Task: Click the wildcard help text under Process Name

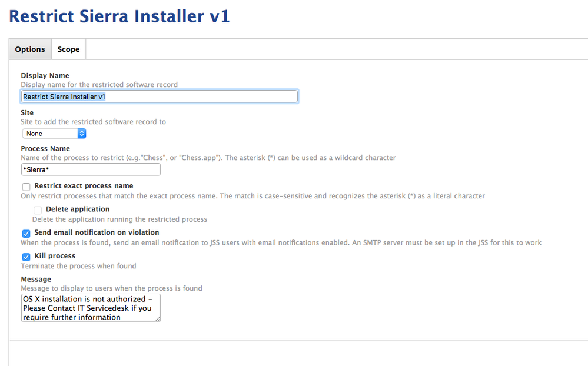Action: 208,158
